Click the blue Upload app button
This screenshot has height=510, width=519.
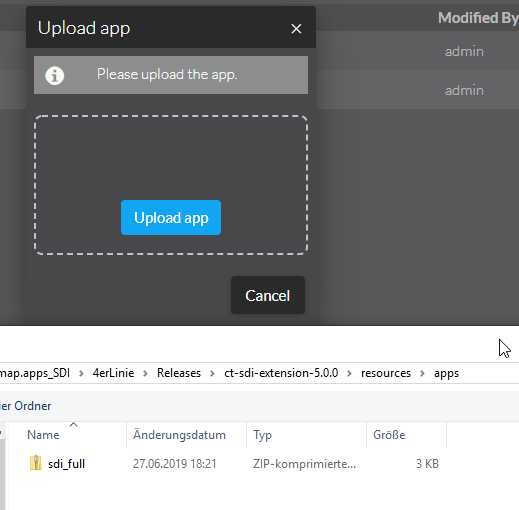171,218
